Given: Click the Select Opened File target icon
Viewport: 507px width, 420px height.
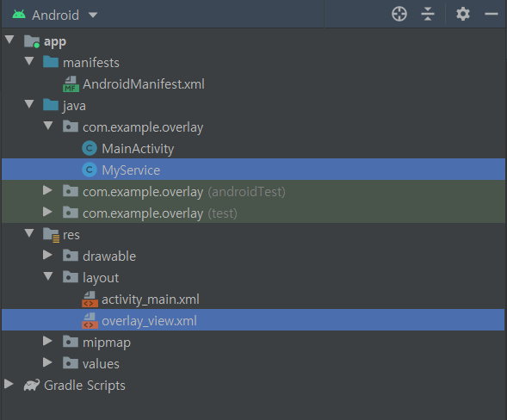Looking at the screenshot, I should 399,15.
